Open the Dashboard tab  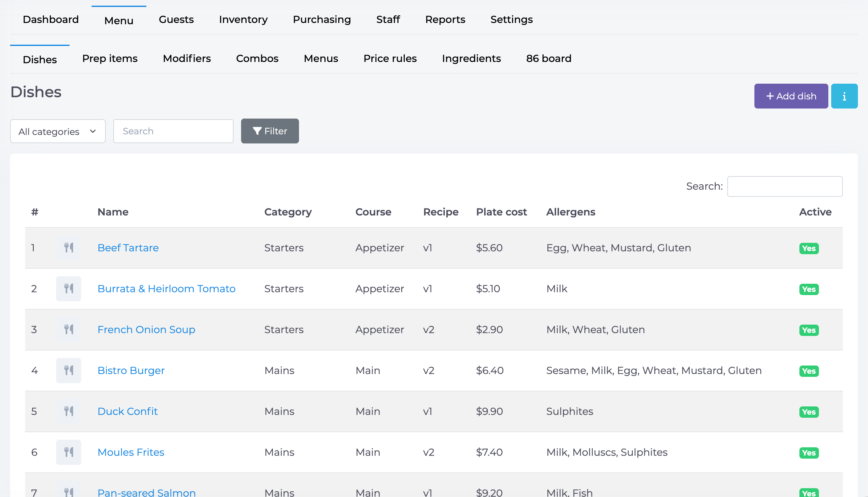coord(51,20)
